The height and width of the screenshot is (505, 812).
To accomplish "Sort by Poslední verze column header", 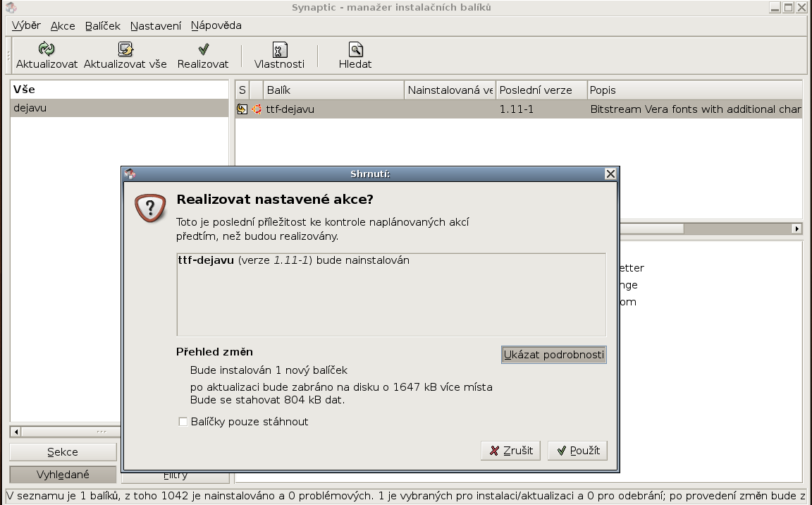I will coord(541,90).
